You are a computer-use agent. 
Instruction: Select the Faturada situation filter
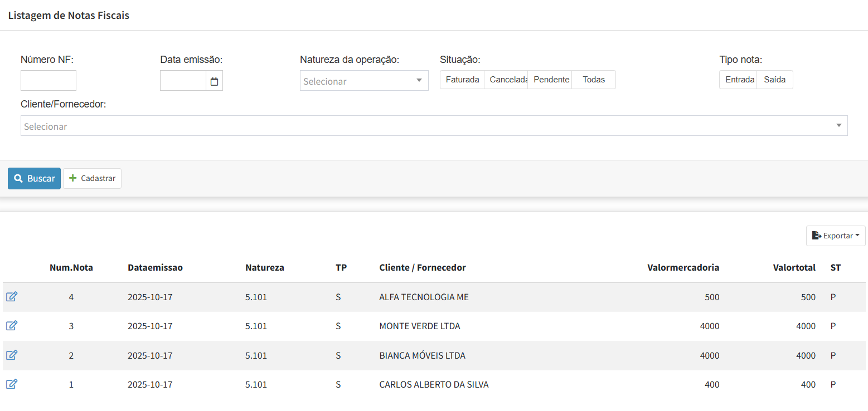462,80
